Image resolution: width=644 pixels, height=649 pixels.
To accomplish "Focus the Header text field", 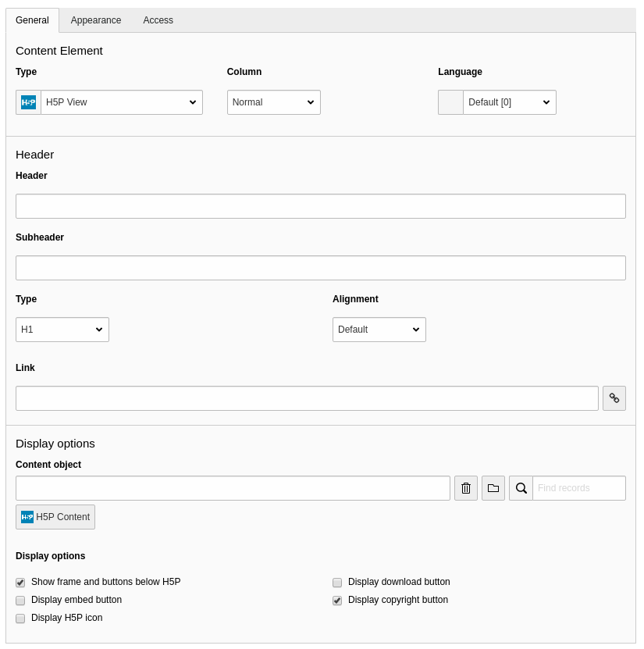I will pyautogui.click(x=321, y=206).
